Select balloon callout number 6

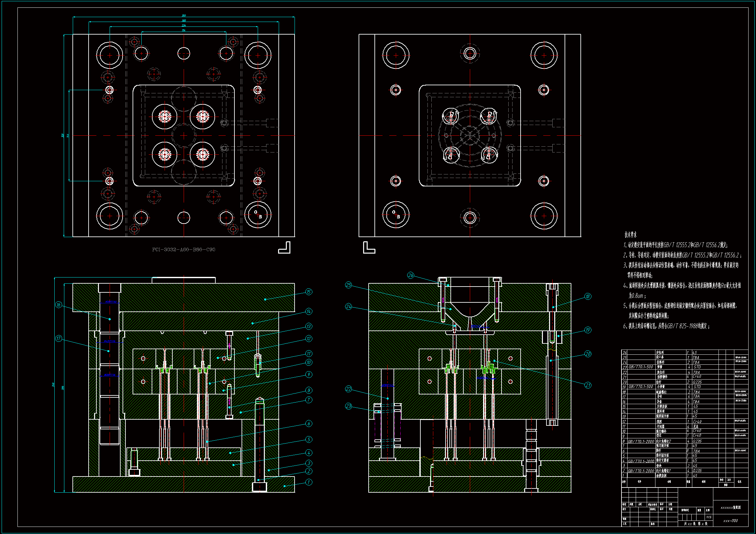pos(308,424)
